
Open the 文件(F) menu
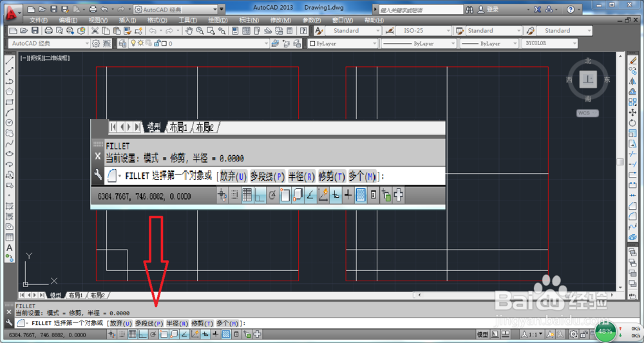point(38,20)
